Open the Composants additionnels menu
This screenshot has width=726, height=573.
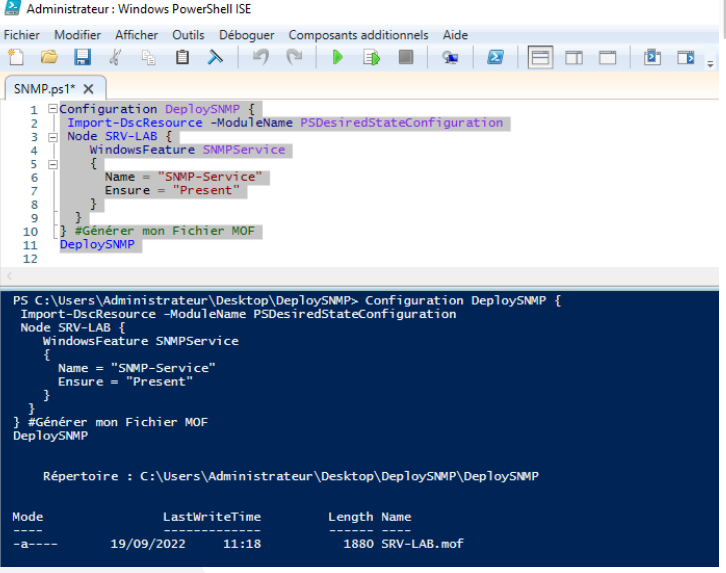pyautogui.click(x=358, y=35)
